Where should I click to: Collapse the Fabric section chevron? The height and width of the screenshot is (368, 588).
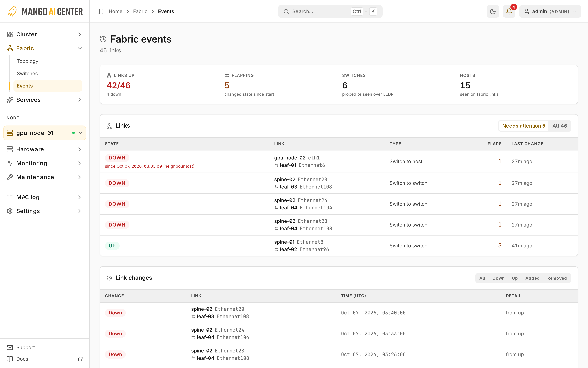point(79,48)
